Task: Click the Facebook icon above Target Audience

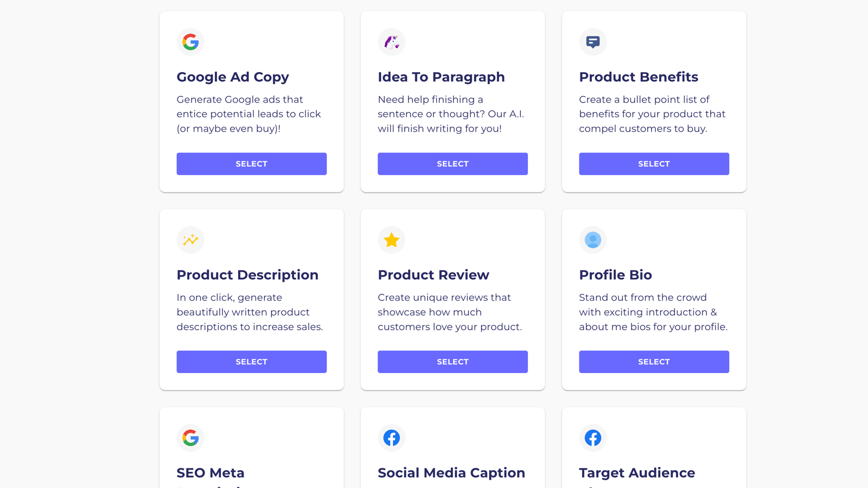Action: [593, 438]
